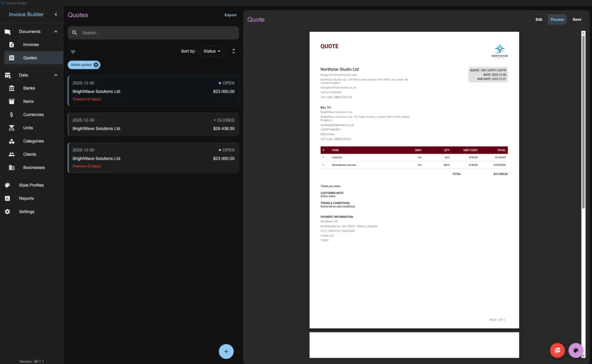The width and height of the screenshot is (592, 364).
Task: Toggle the sort direction arrows
Action: click(x=234, y=51)
